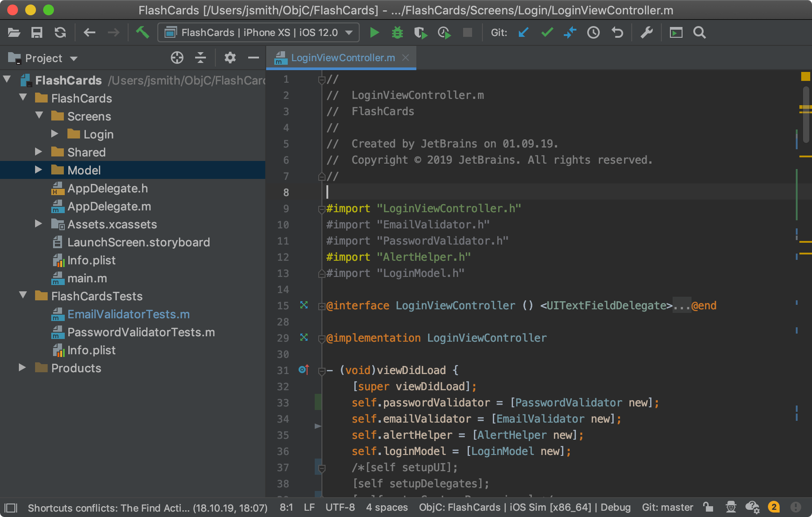
Task: Open Project panel gear options
Action: pyautogui.click(x=230, y=58)
